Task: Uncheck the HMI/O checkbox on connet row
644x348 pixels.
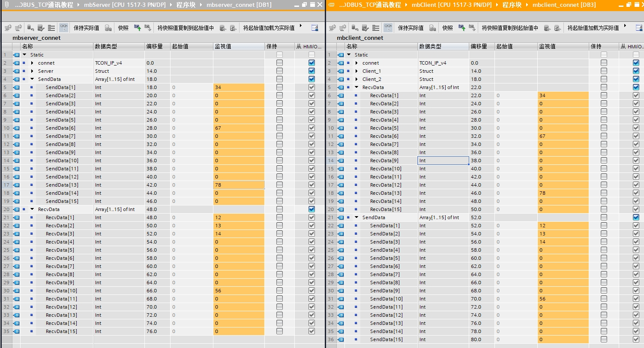Action: [312, 63]
